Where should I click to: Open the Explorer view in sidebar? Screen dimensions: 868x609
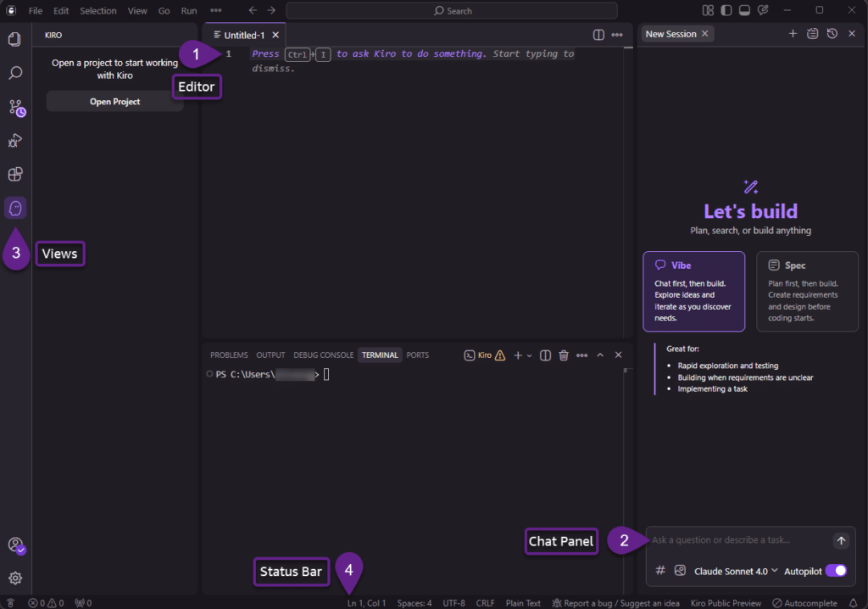tap(14, 39)
